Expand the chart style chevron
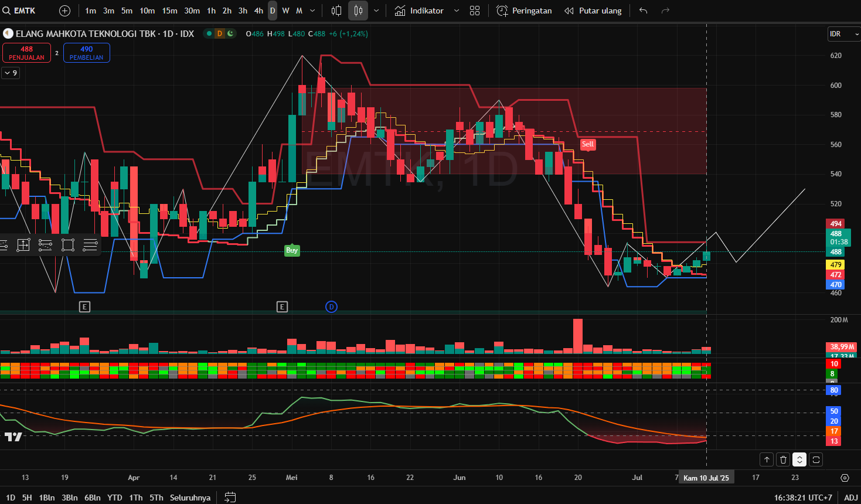The image size is (861, 504). (x=376, y=11)
